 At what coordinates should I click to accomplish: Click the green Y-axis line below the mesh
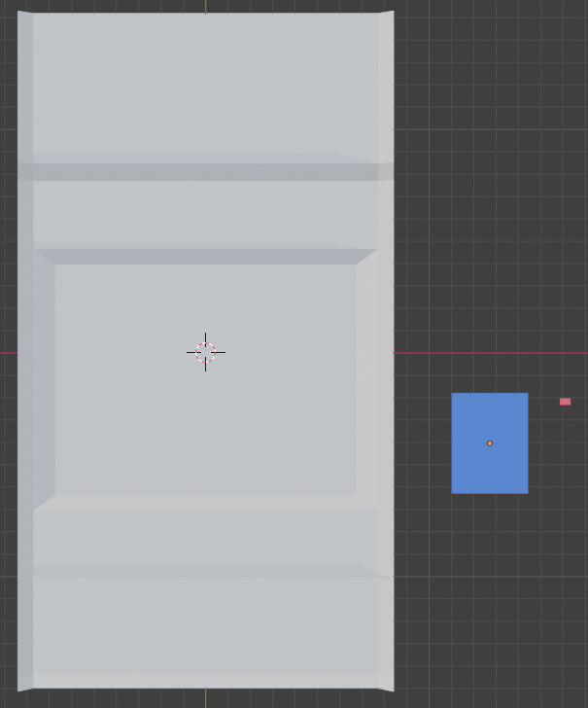tap(205, 699)
